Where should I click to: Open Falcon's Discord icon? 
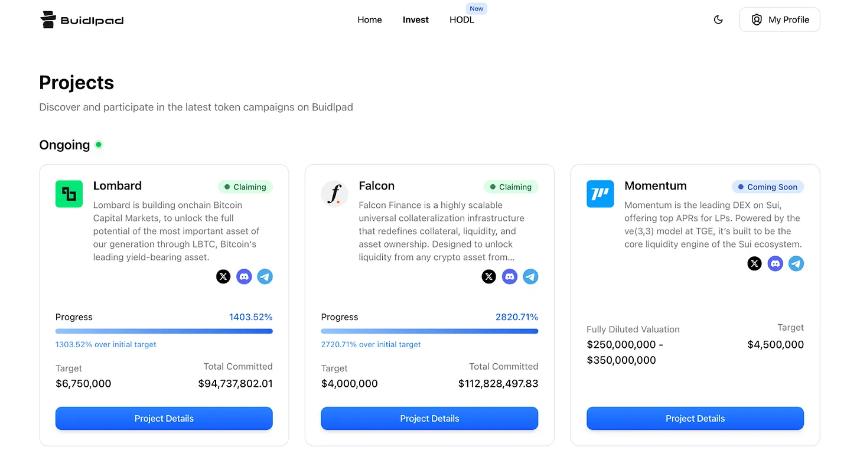510,277
